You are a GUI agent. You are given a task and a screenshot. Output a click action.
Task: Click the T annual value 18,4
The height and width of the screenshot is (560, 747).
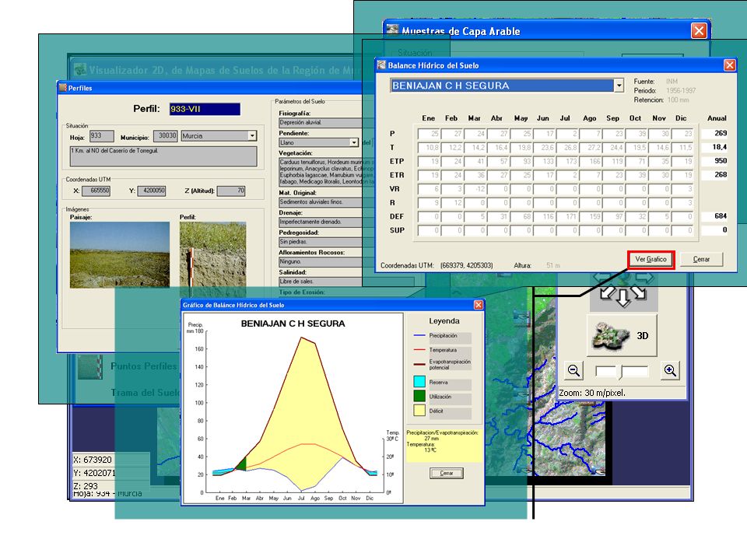[x=714, y=147]
